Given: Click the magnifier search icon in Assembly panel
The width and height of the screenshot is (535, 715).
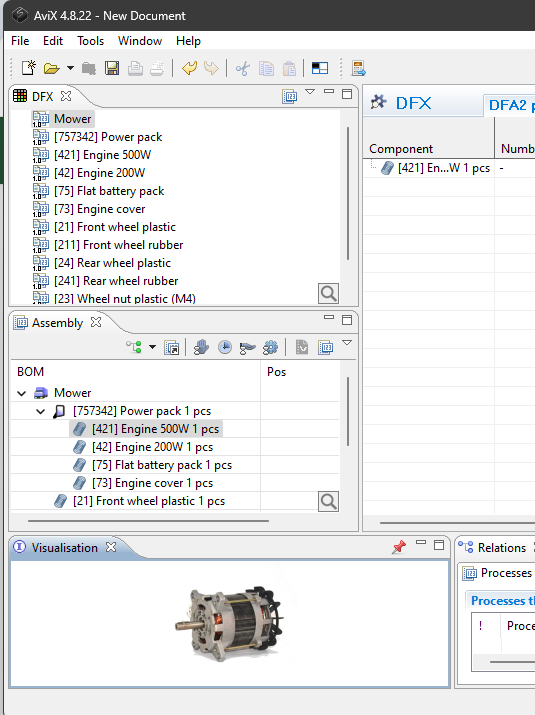Looking at the screenshot, I should pyautogui.click(x=328, y=502).
